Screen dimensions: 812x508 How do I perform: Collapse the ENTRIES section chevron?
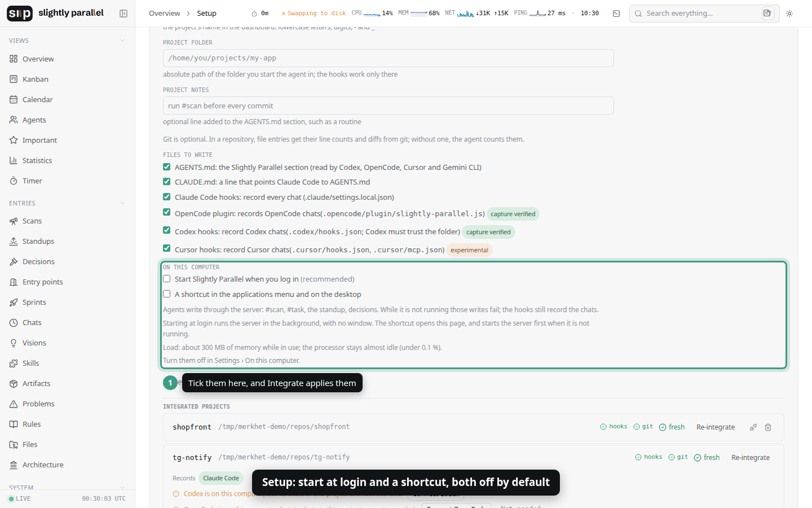122,203
